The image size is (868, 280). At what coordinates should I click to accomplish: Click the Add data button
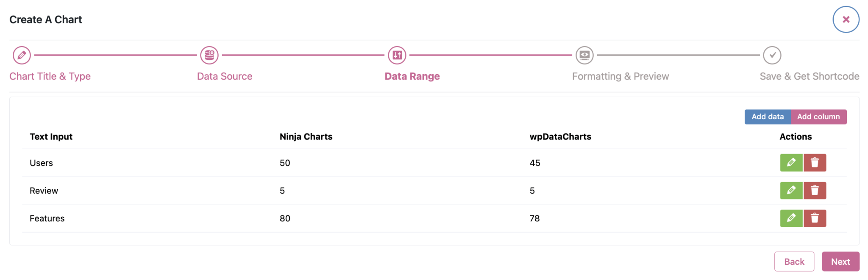pyautogui.click(x=767, y=117)
